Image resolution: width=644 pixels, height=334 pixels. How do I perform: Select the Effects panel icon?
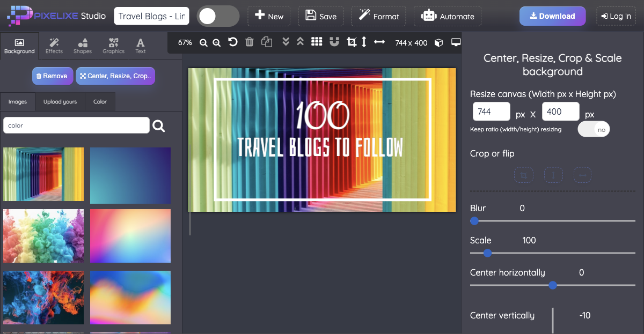coord(54,45)
